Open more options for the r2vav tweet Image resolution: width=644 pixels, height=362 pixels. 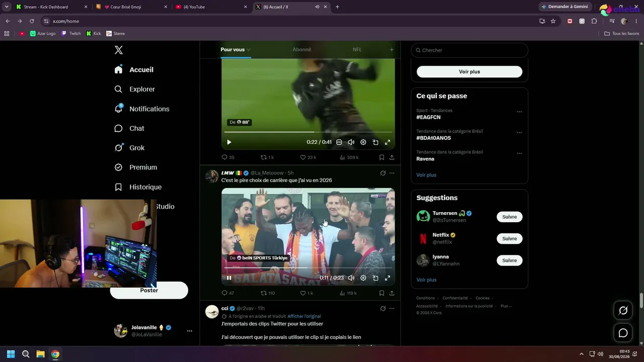pyautogui.click(x=392, y=308)
